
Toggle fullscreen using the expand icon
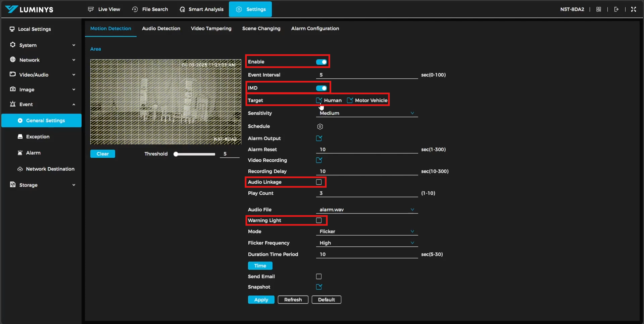[633, 9]
